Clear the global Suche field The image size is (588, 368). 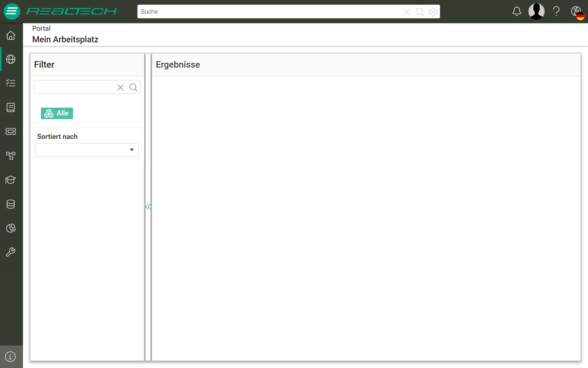(x=407, y=12)
